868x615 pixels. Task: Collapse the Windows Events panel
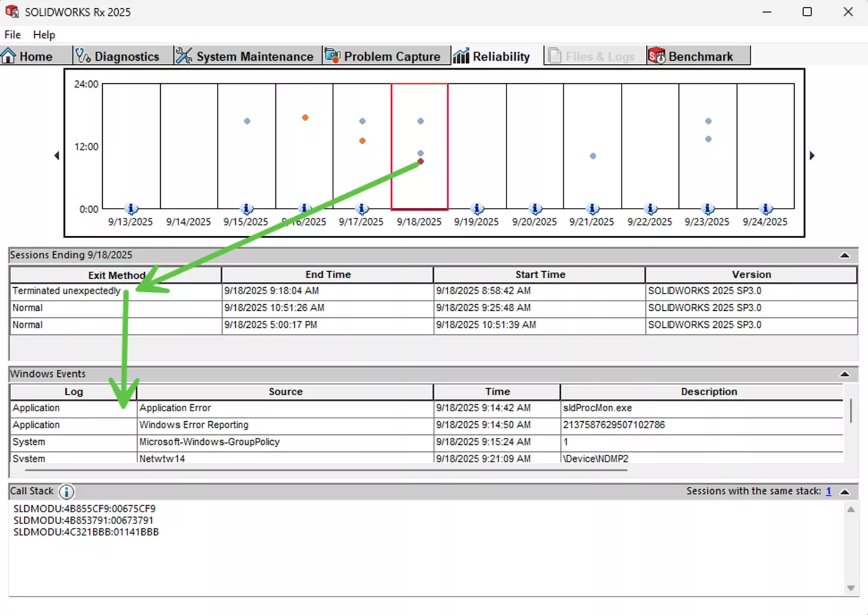(x=843, y=373)
